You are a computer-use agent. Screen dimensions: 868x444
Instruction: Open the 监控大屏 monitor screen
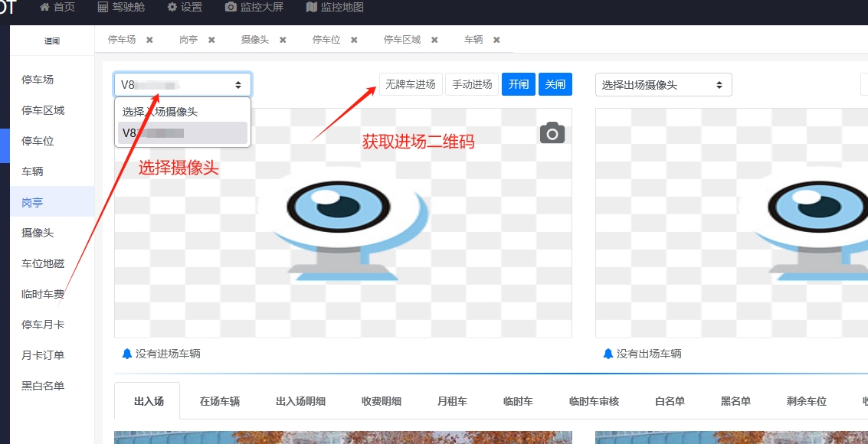click(x=254, y=7)
